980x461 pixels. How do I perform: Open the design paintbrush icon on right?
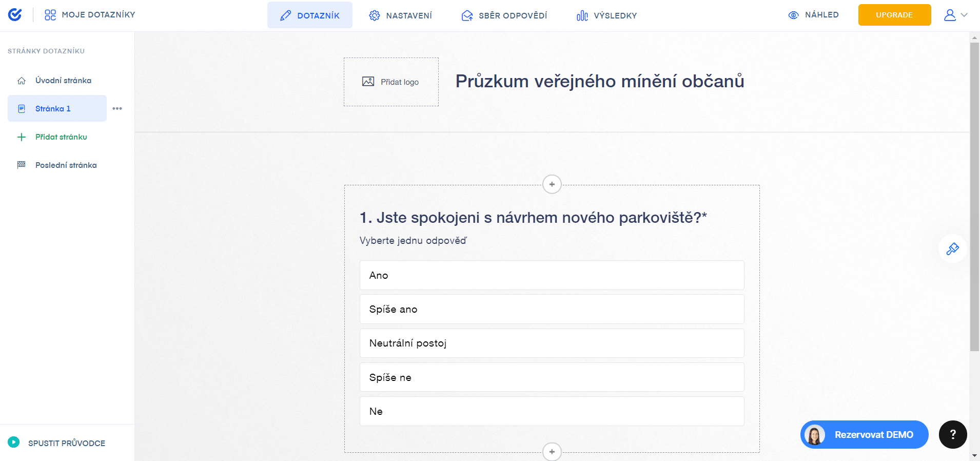(952, 249)
